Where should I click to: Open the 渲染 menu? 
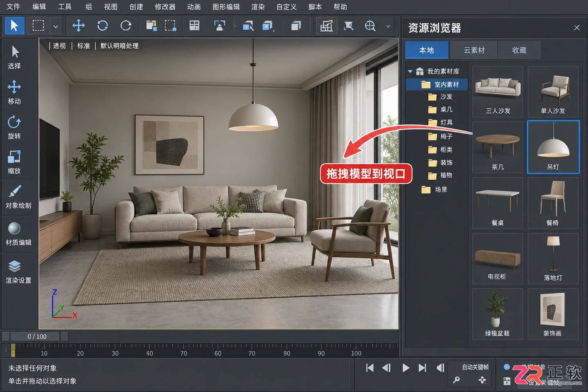[258, 7]
